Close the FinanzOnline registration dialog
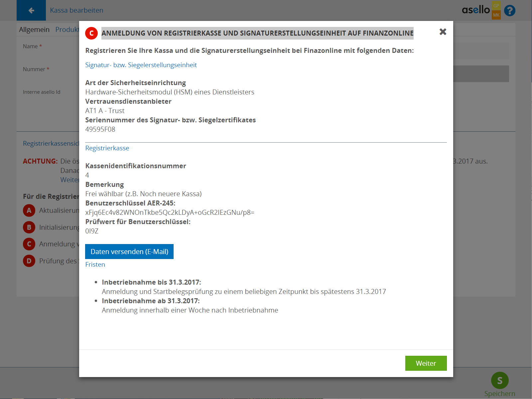Screen dimensions: 532x399 point(443,32)
